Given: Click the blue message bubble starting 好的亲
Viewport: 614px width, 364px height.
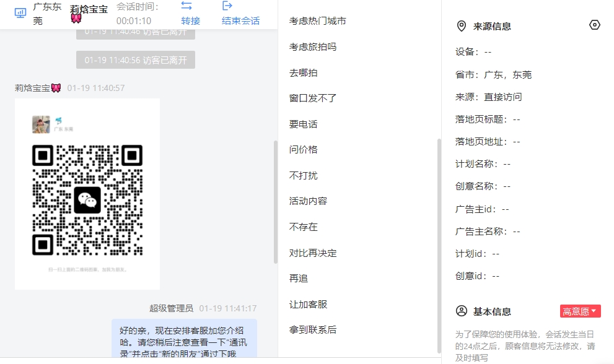Looking at the screenshot, I should click(x=184, y=338).
